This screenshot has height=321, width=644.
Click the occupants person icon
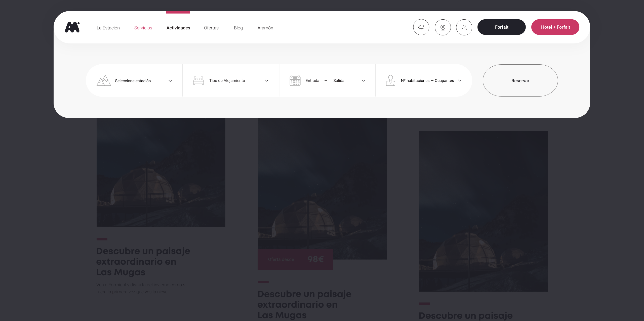pos(390,80)
